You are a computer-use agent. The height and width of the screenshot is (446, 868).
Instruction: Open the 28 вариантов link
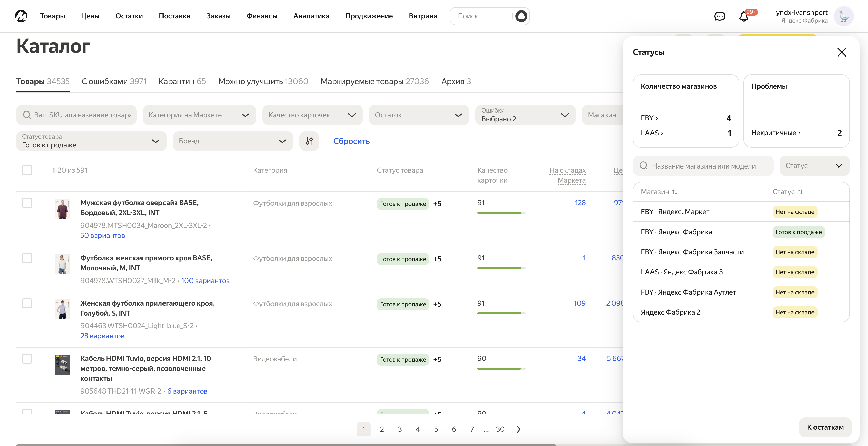tap(102, 336)
